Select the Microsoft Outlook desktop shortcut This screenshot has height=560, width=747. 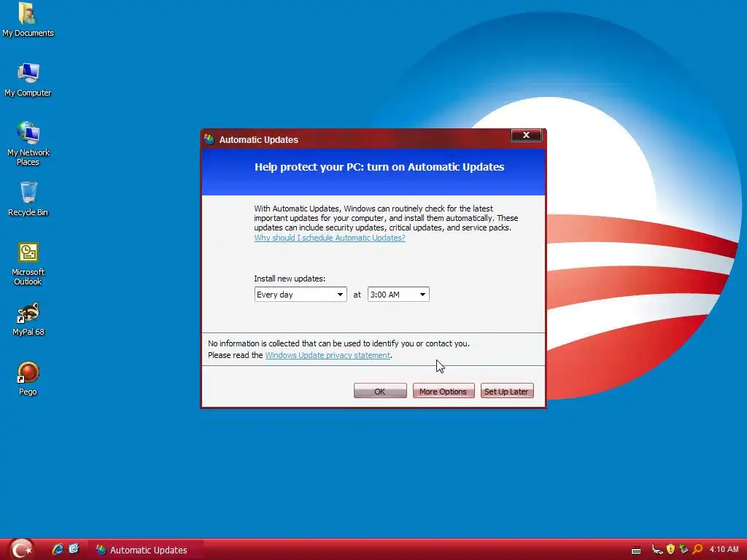click(28, 264)
